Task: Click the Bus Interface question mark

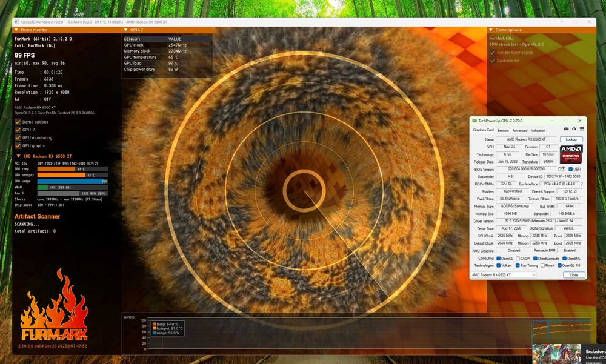Action: click(x=581, y=184)
